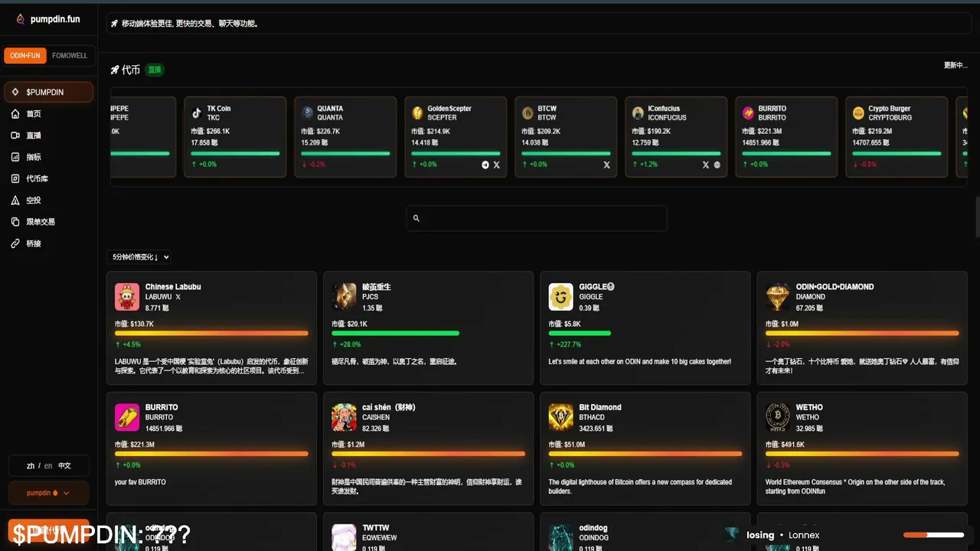This screenshot has width=980, height=551.
Task: Open the WETHO token card
Action: point(862,448)
